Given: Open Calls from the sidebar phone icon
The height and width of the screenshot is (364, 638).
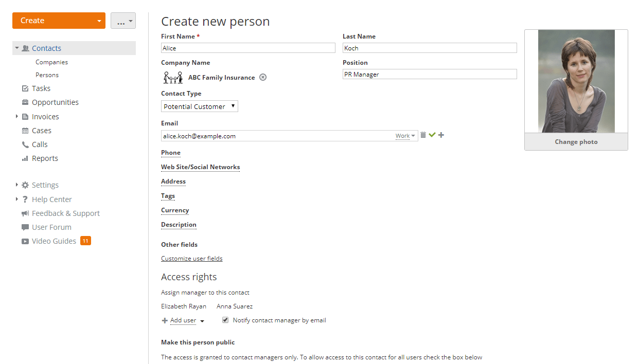Looking at the screenshot, I should point(26,144).
